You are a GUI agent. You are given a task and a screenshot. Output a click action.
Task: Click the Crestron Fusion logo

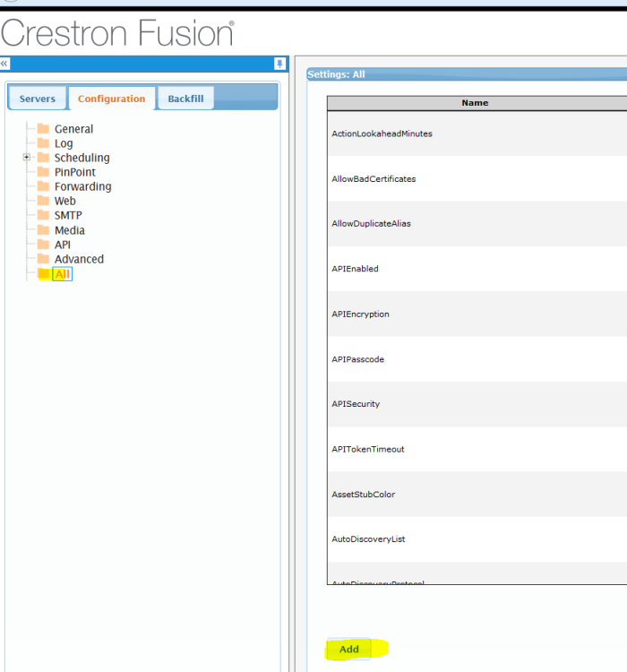pos(117,33)
